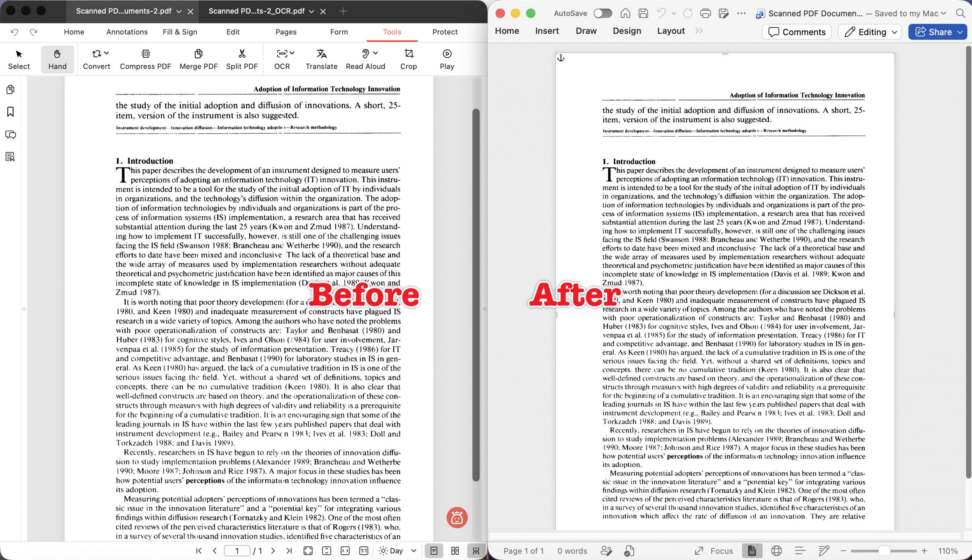Switch Word to Draft view

coord(824,551)
